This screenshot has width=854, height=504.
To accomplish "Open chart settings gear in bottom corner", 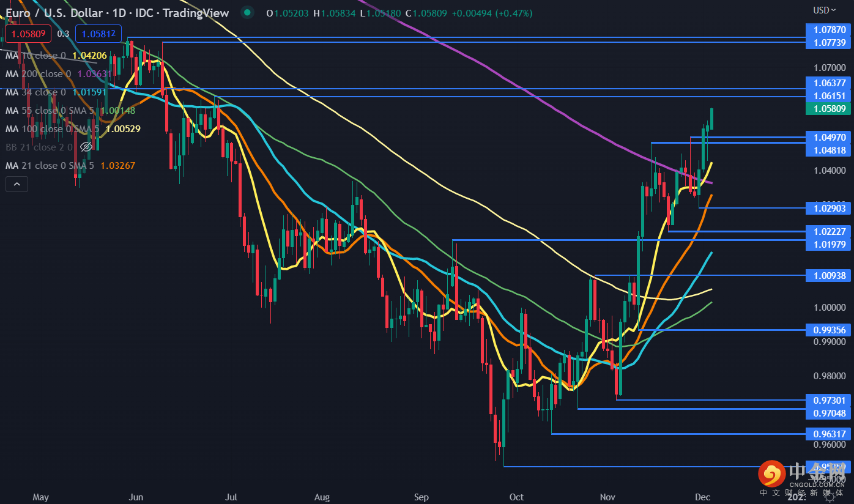I will click(x=830, y=497).
